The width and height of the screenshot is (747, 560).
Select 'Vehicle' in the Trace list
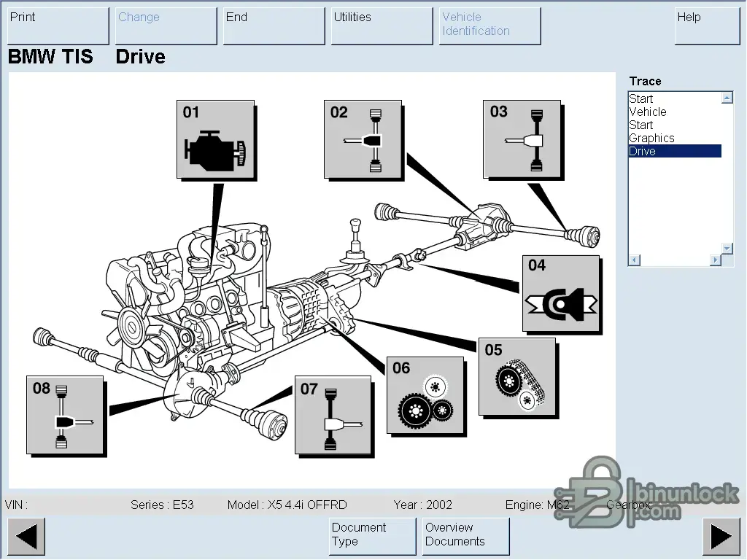tap(675, 112)
